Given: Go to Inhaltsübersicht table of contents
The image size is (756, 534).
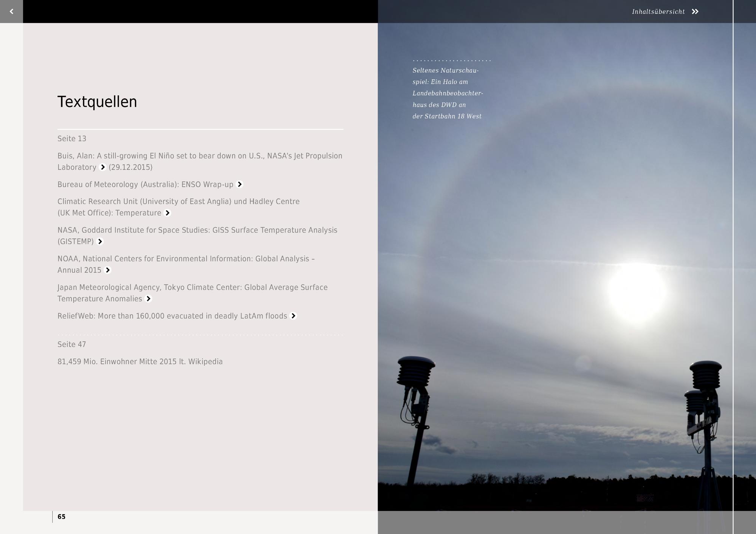Looking at the screenshot, I should (x=658, y=12).
